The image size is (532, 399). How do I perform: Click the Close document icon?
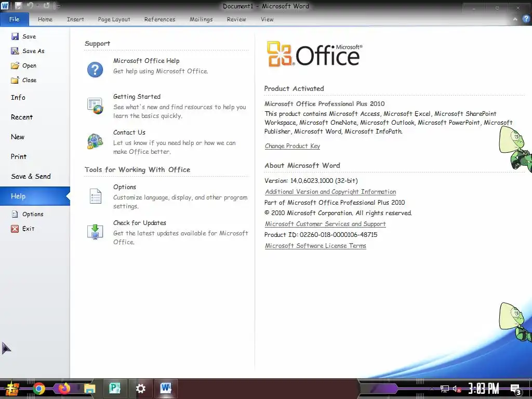(15, 80)
